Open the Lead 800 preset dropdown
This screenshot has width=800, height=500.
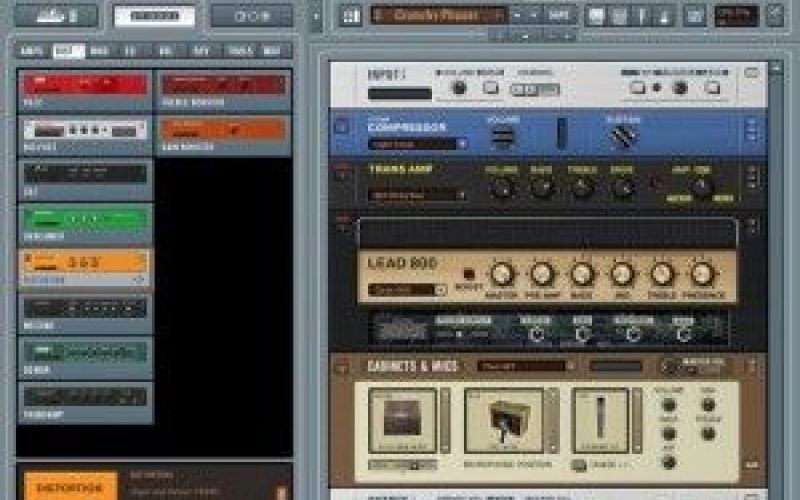coord(407,290)
